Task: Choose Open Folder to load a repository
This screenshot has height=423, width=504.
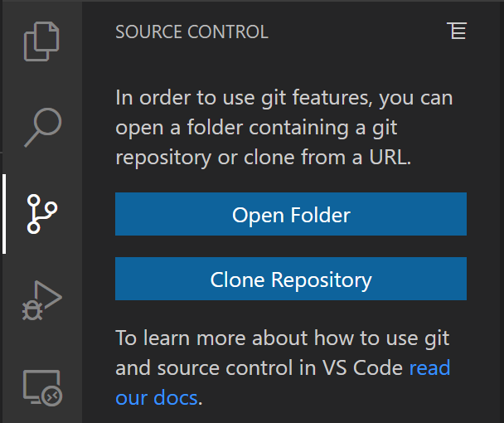Action: (x=291, y=215)
